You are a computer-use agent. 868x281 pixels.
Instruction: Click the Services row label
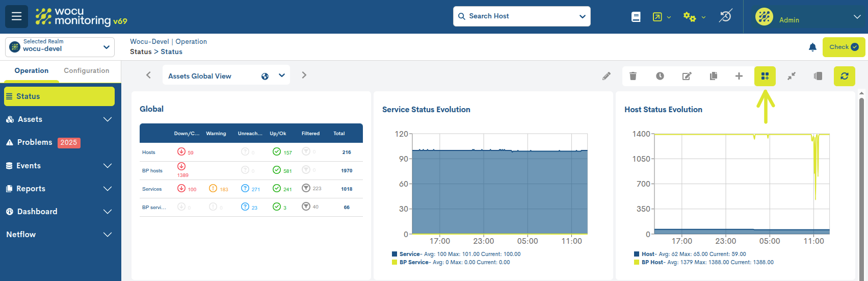click(x=152, y=189)
